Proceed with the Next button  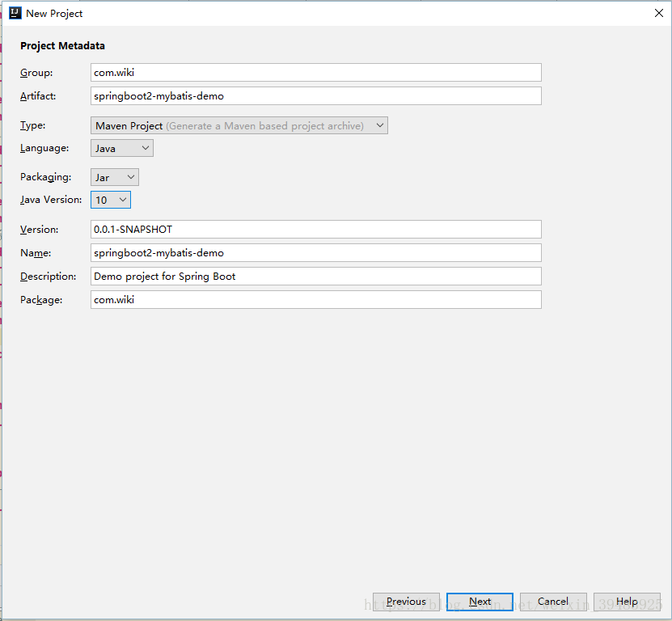pos(480,602)
